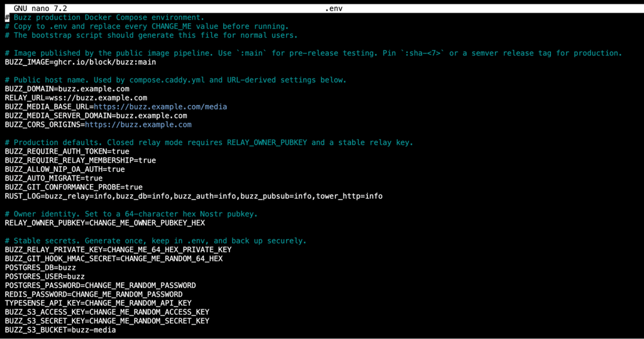The width and height of the screenshot is (644, 339).
Task: Click the https://buzz.example.com/media URL
Action: pos(160,107)
